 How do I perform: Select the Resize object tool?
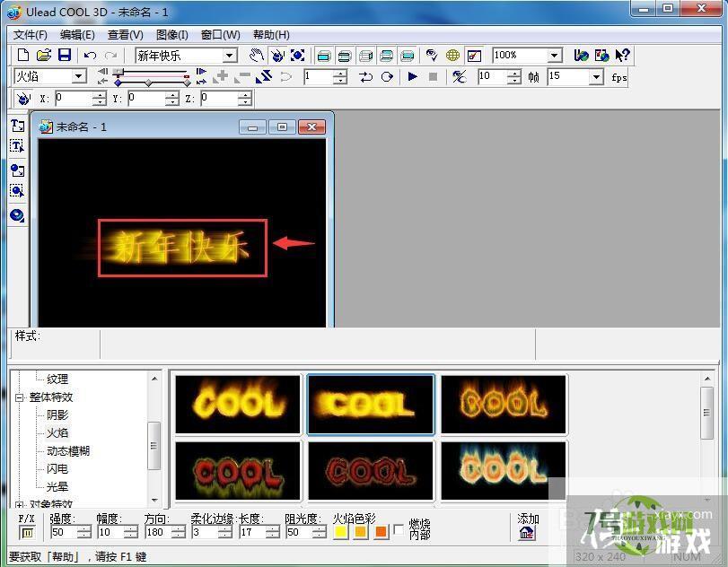298,56
